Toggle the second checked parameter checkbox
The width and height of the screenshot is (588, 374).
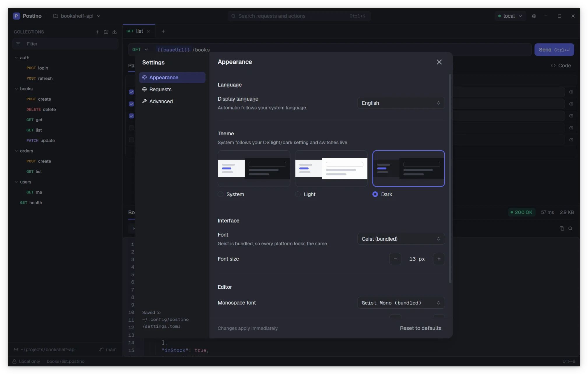click(131, 104)
